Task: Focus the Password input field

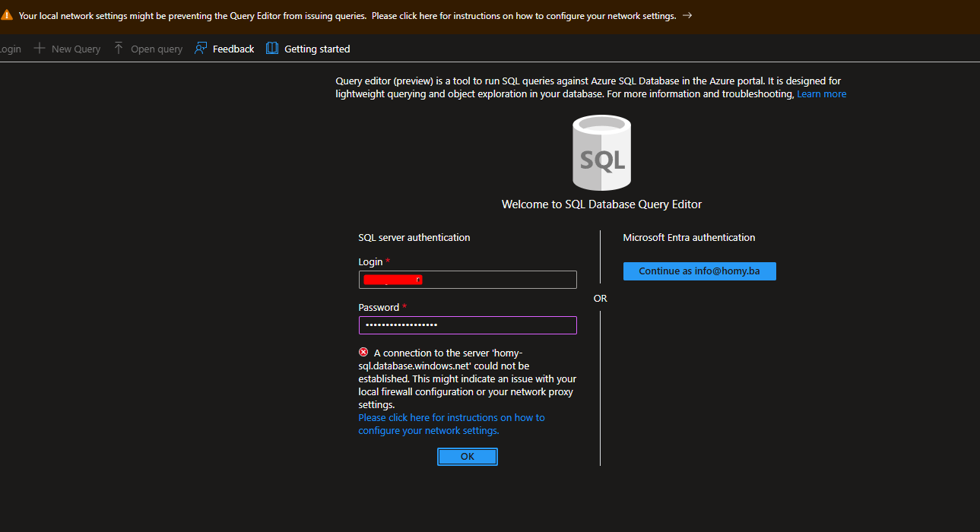Action: 468,325
